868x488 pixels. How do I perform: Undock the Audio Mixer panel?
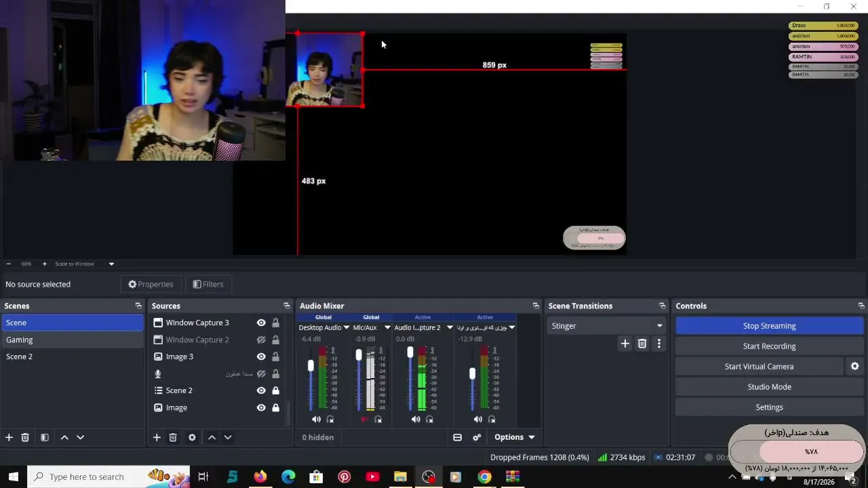(x=536, y=306)
